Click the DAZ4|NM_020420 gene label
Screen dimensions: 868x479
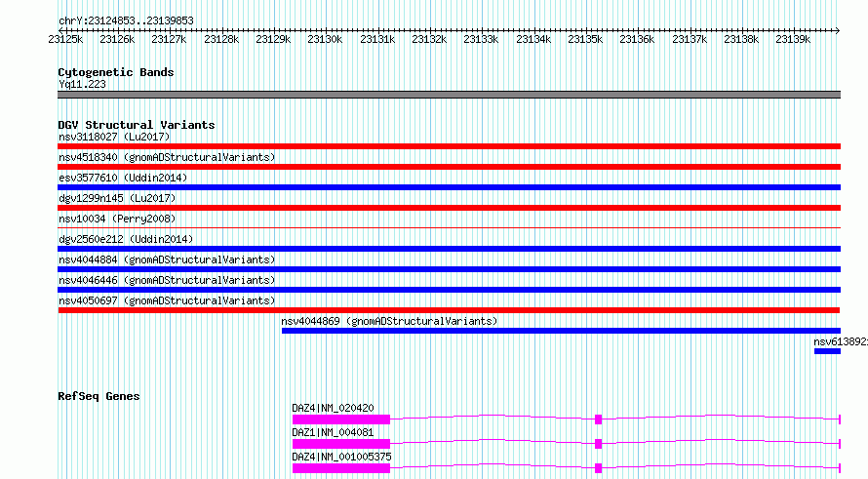333,408
